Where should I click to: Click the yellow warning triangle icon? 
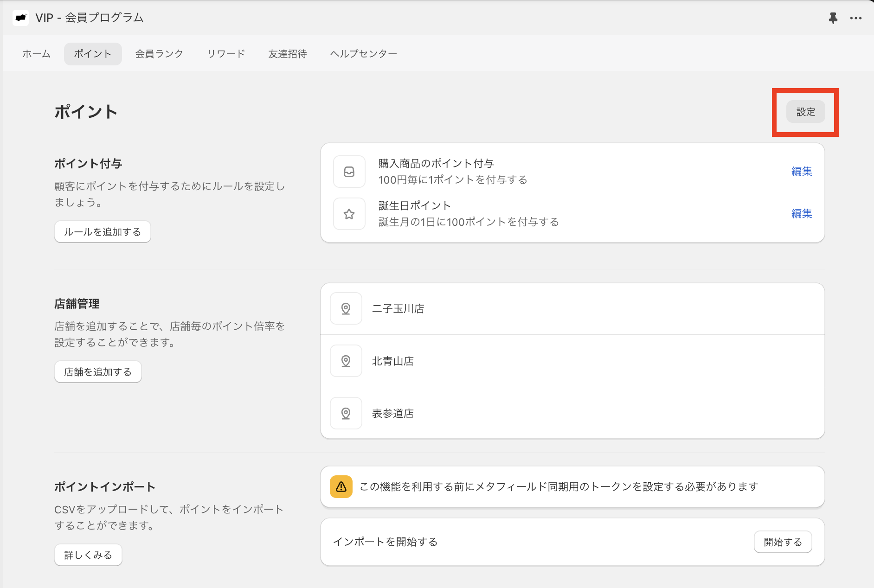[341, 486]
